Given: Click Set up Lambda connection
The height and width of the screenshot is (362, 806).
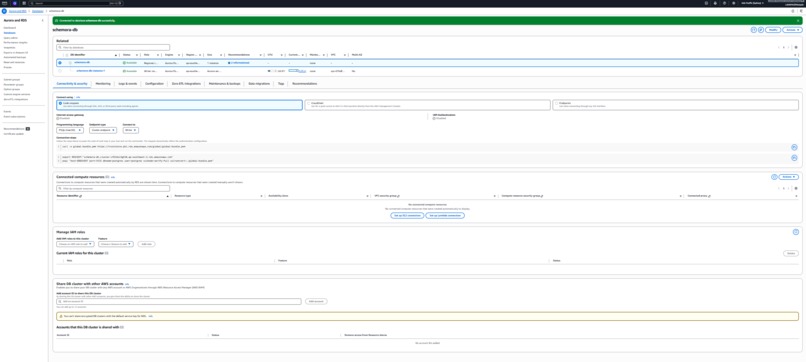Looking at the screenshot, I should pyautogui.click(x=445, y=215).
